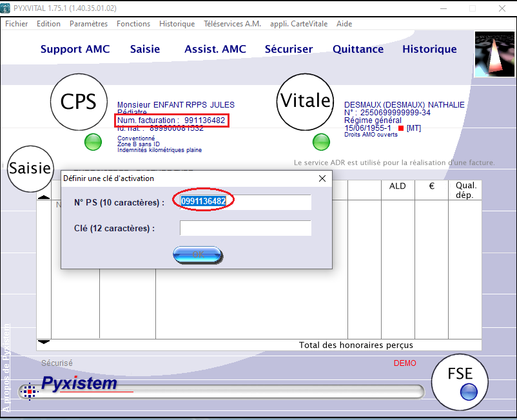
Task: Close the activation key dialog
Action: coord(322,178)
